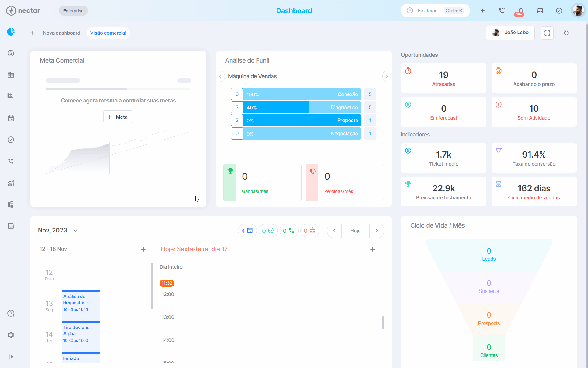Add an activity to today Sexta-feira

click(x=372, y=249)
